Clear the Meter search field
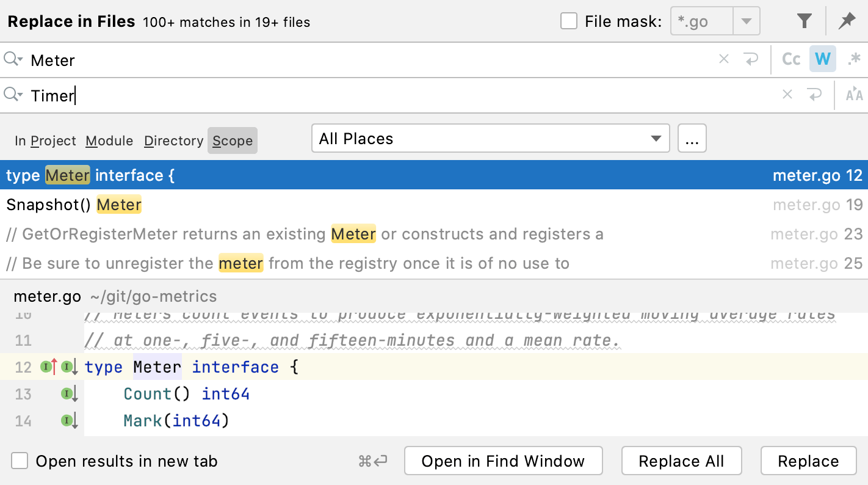Viewport: 868px width, 485px height. click(x=724, y=59)
